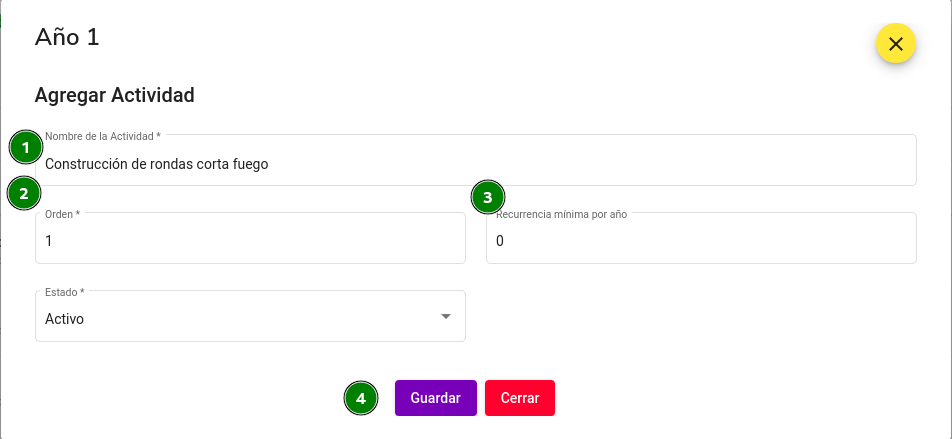Expand Estado with the dropdown arrow icon

[x=446, y=316]
